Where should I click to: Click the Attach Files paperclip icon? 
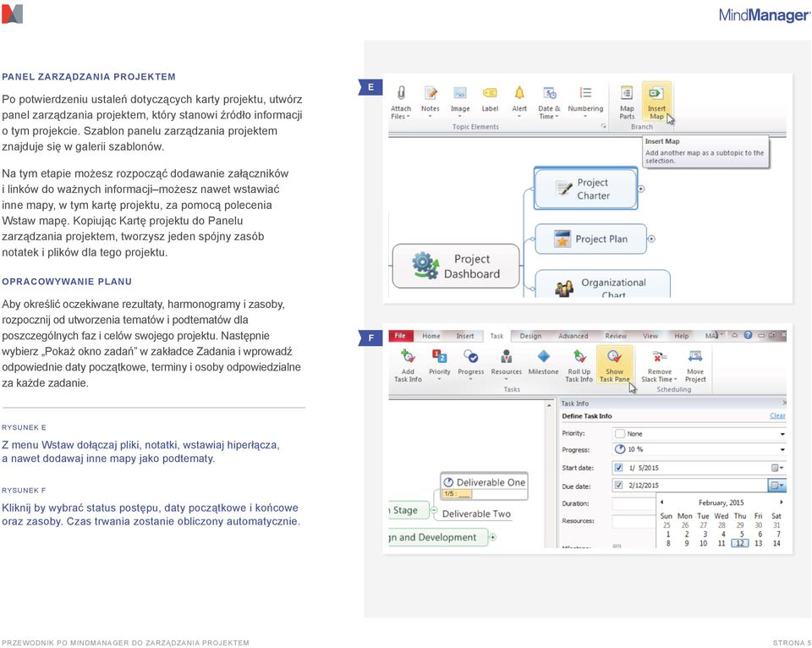coord(401,93)
